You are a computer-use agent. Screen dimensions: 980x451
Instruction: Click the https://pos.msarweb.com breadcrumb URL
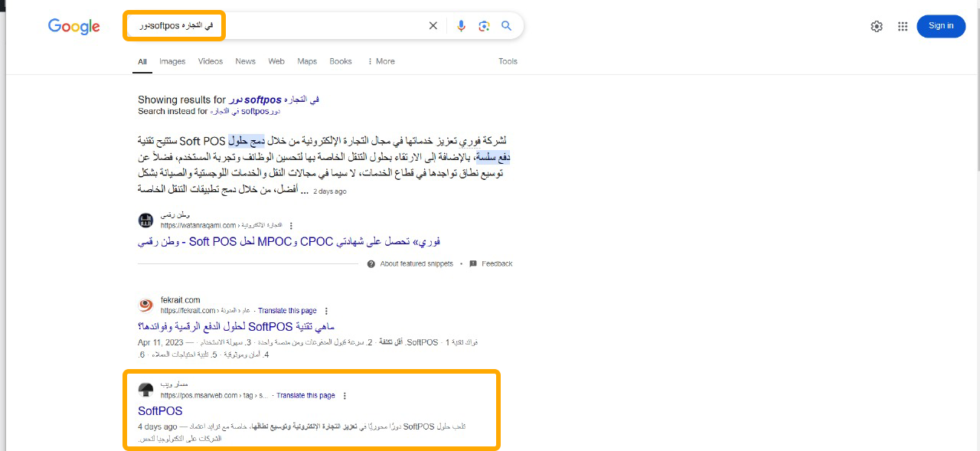pyautogui.click(x=214, y=396)
